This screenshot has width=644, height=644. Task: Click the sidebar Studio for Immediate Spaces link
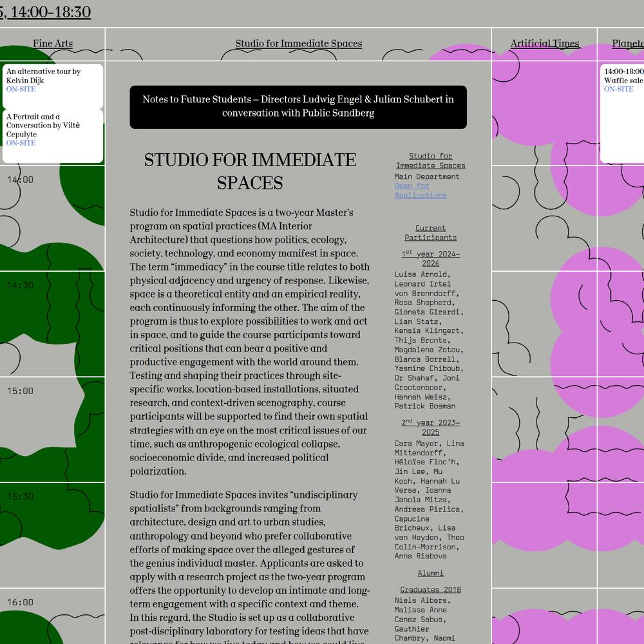click(430, 161)
